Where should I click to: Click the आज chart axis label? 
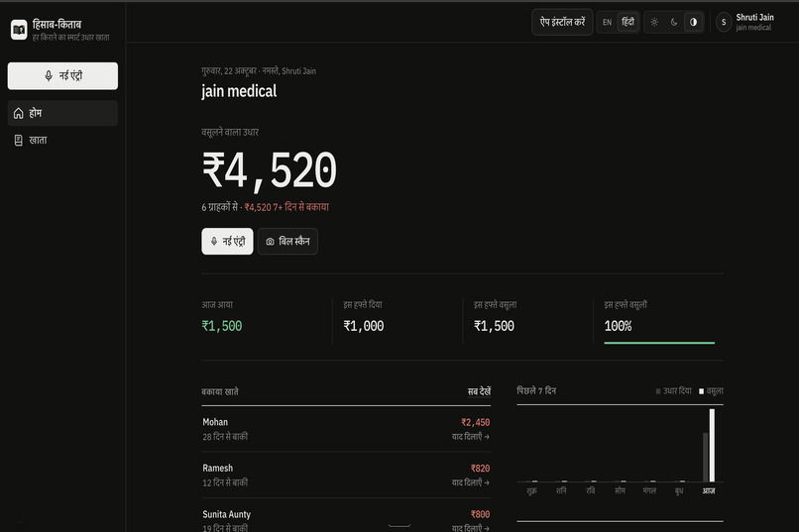click(709, 490)
